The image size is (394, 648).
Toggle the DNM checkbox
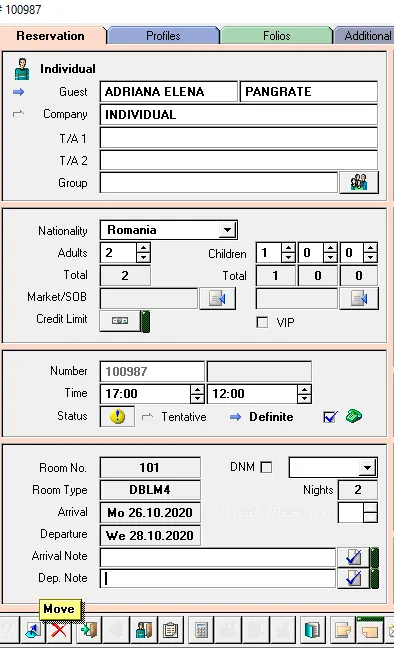(267, 467)
